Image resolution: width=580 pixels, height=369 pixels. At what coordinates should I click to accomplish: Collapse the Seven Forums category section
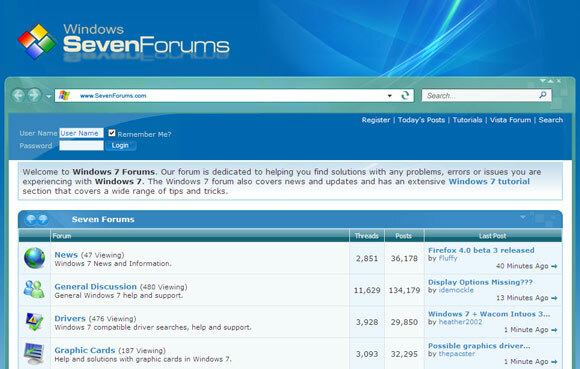523,217
